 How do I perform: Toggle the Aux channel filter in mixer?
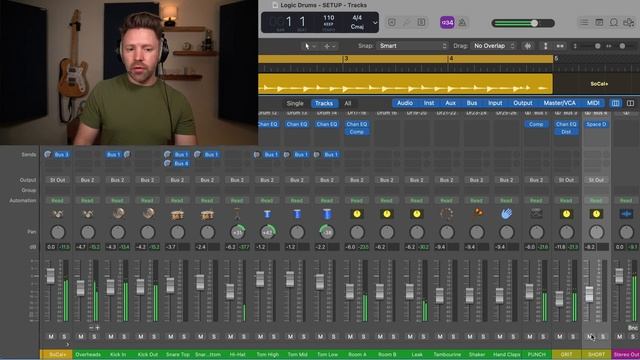point(451,103)
